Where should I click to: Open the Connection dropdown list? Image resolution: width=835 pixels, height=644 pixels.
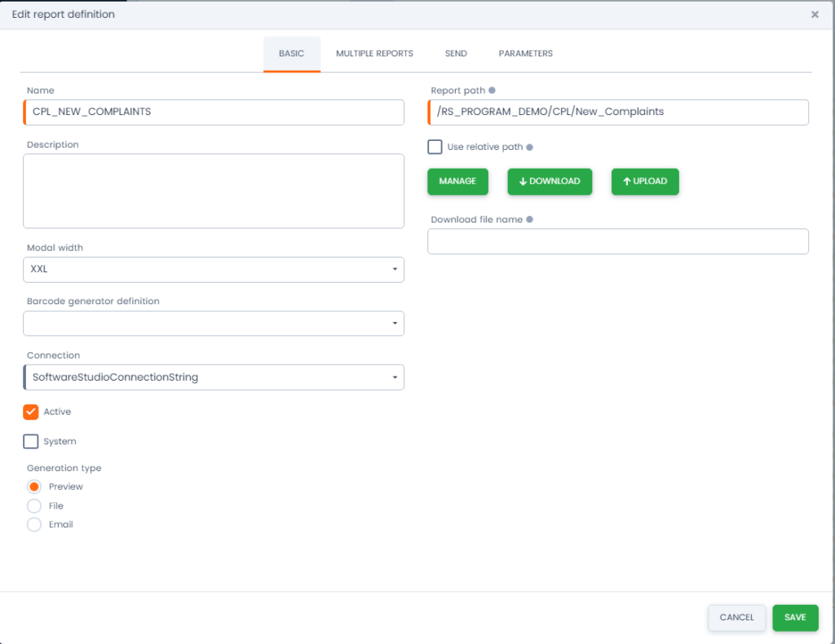(x=214, y=377)
